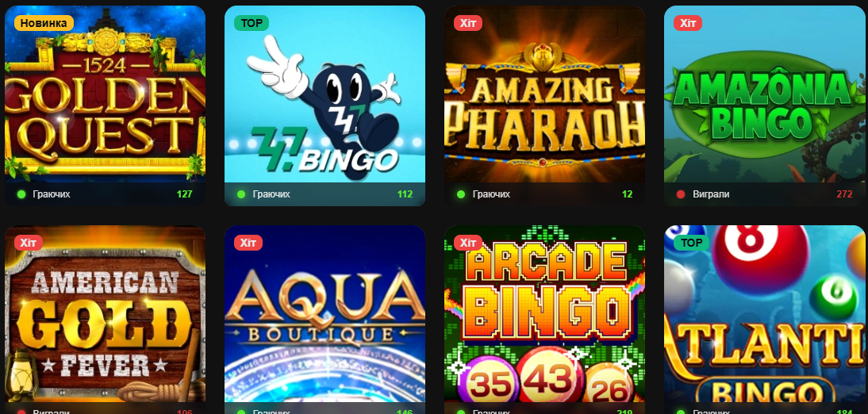Open the Aqua Boutique game tile

(x=325, y=314)
